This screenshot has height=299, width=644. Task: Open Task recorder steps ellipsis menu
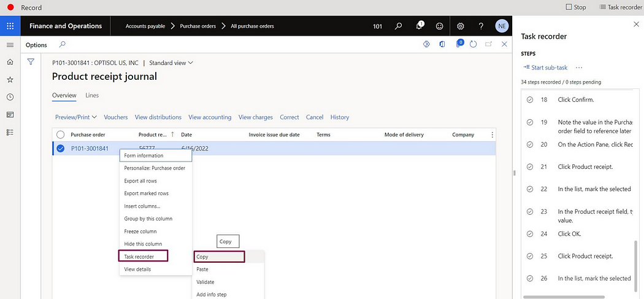point(579,68)
